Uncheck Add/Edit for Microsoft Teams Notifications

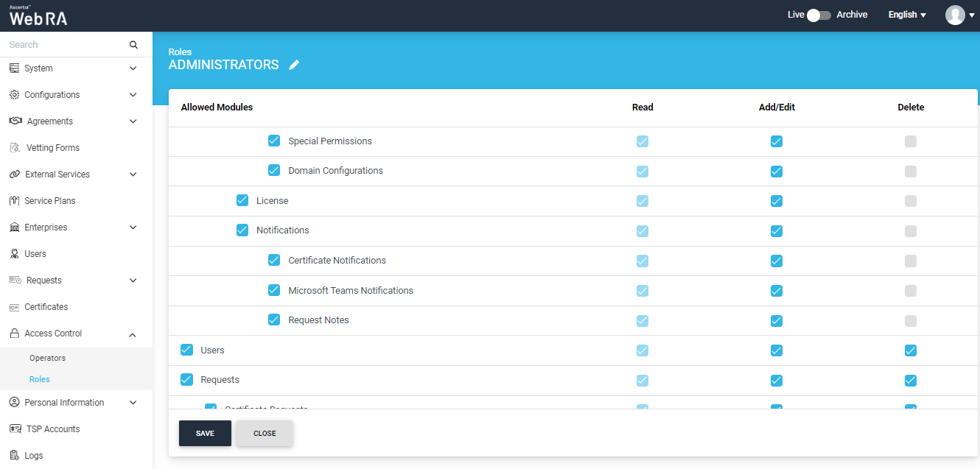pos(776,291)
